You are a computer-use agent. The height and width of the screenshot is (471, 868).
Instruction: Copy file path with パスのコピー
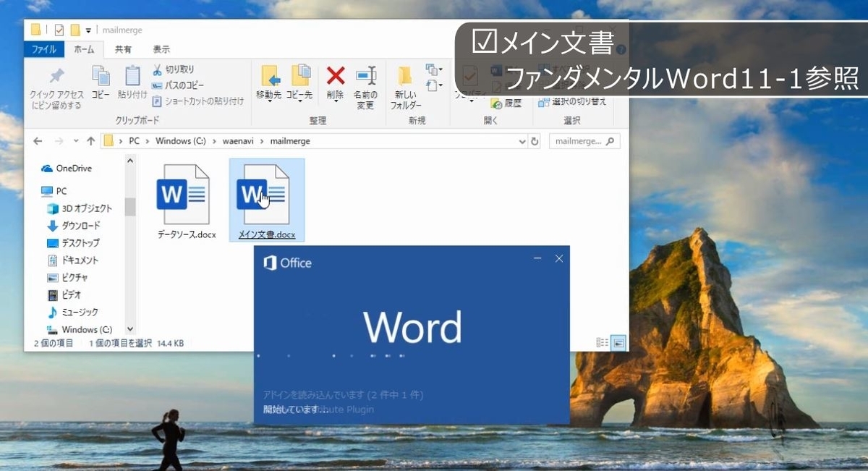[178, 85]
